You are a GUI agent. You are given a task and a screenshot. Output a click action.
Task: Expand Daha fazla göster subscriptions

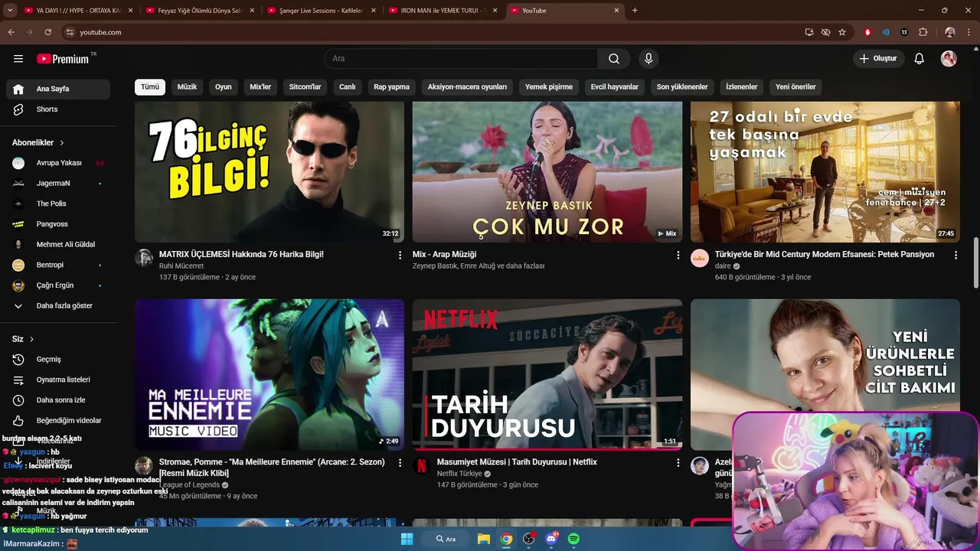(x=58, y=305)
